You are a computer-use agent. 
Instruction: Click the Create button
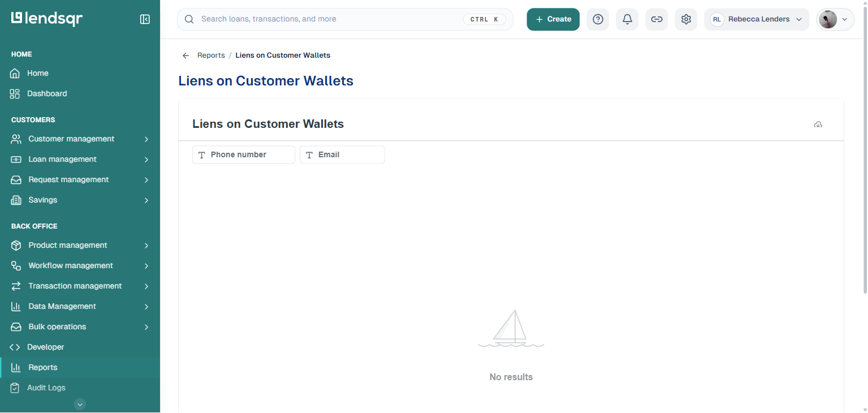[x=553, y=19]
